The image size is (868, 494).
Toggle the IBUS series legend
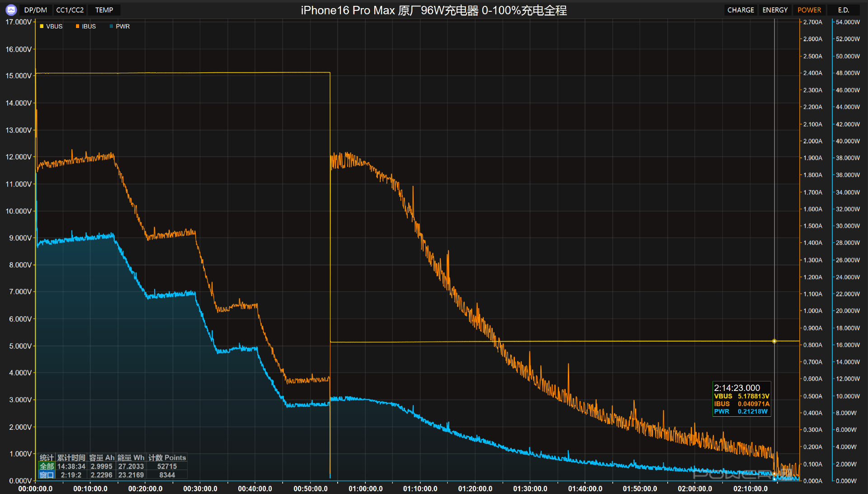click(89, 26)
